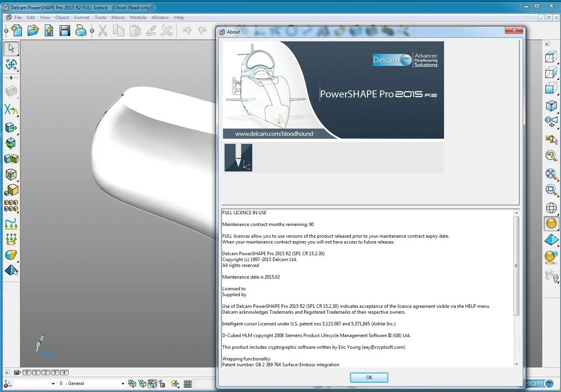The height and width of the screenshot is (392, 561).
Task: Collapse the file toolbar handle
Action: tap(6, 31)
